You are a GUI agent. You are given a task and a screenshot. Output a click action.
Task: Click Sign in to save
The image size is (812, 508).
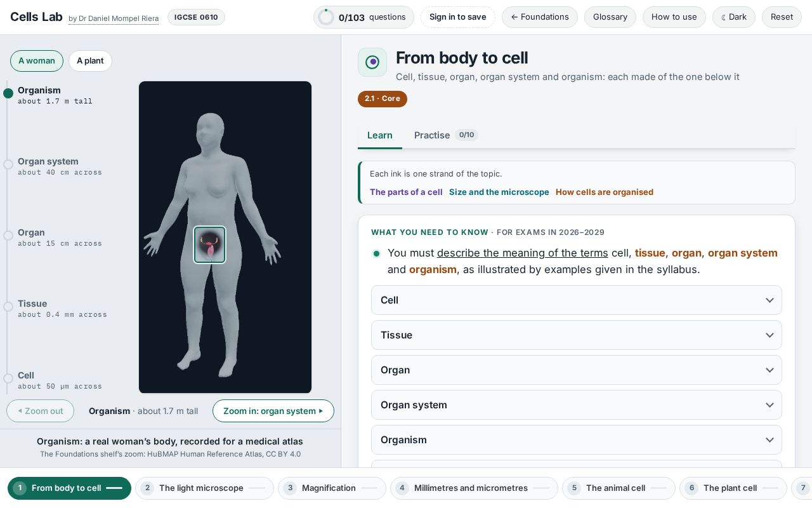point(458,17)
